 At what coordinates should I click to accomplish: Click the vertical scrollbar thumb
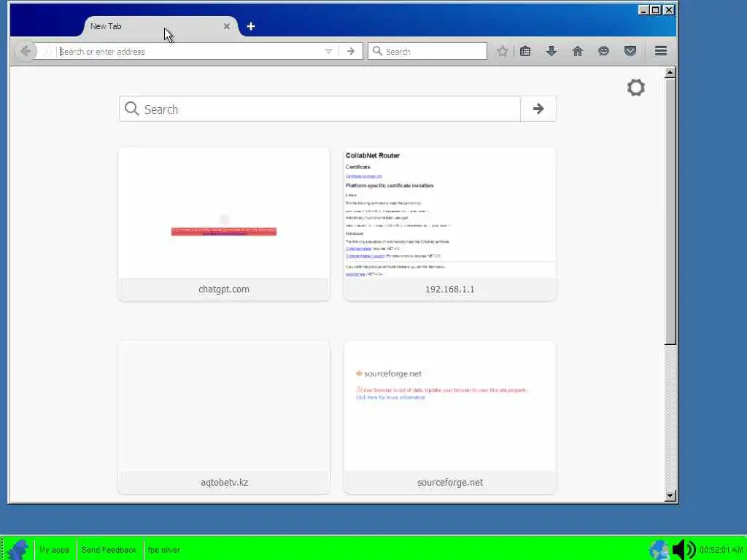(670, 211)
